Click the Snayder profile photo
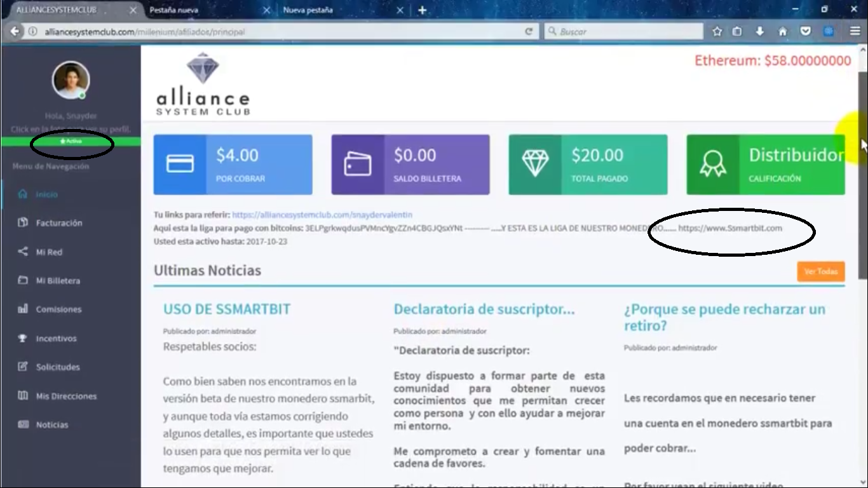 71,80
